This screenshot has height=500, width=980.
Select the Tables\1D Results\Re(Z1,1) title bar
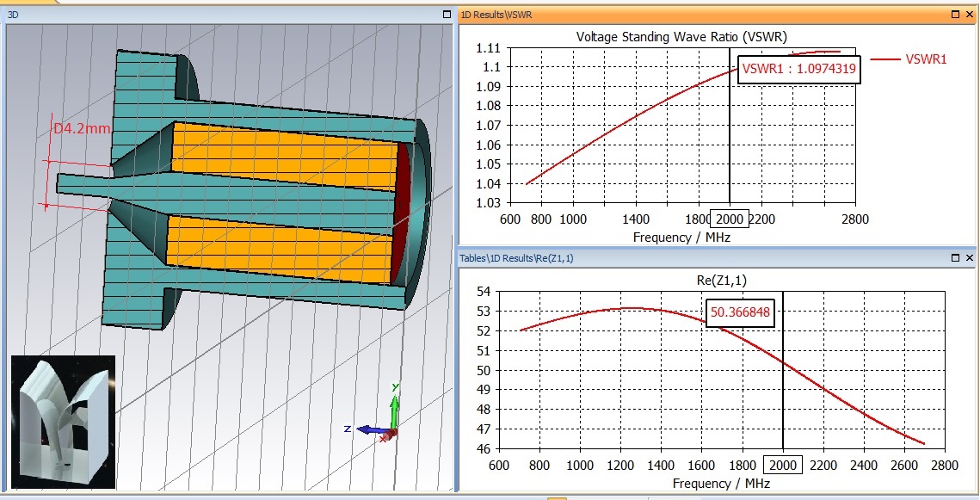[x=718, y=257]
